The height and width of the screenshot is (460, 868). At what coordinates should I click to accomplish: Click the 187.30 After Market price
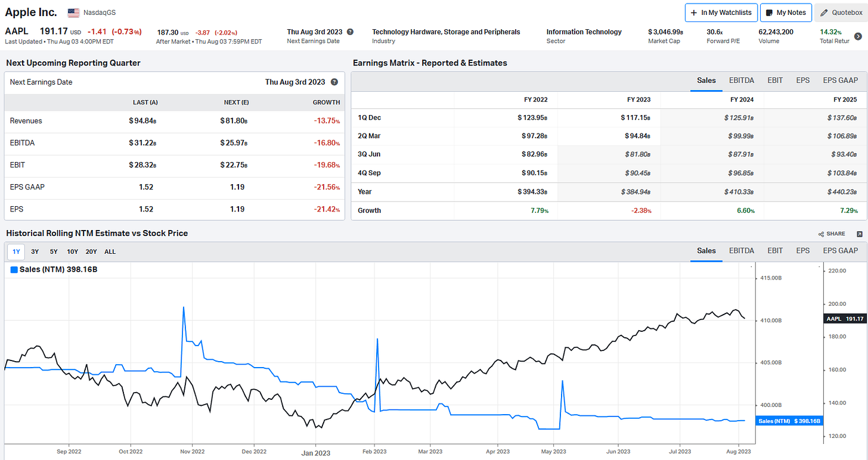pos(167,32)
